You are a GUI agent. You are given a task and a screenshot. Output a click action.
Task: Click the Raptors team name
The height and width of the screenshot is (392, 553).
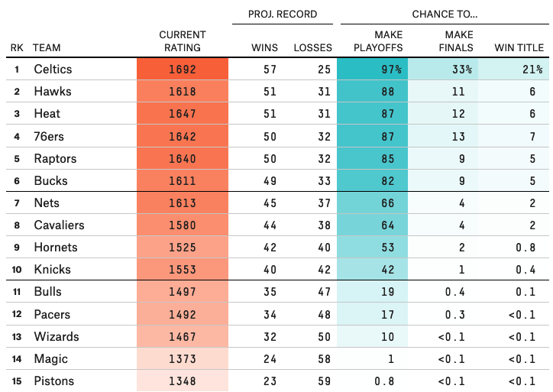[x=55, y=159]
